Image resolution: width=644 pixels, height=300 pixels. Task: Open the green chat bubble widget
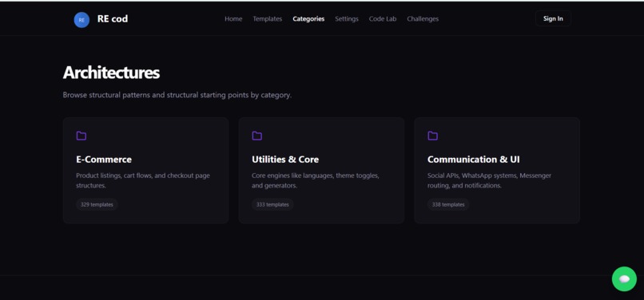(624, 279)
